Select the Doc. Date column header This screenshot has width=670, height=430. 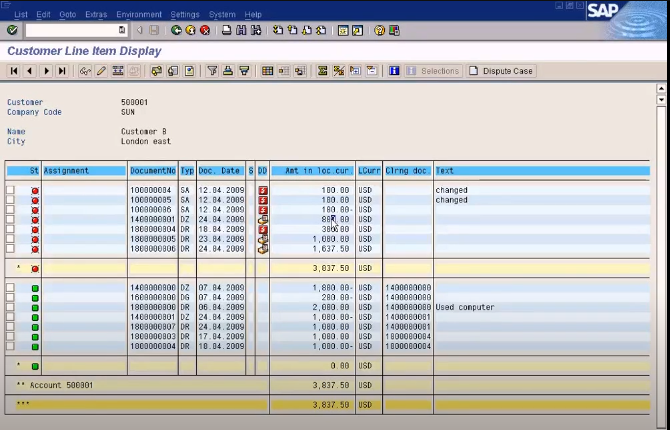click(221, 171)
